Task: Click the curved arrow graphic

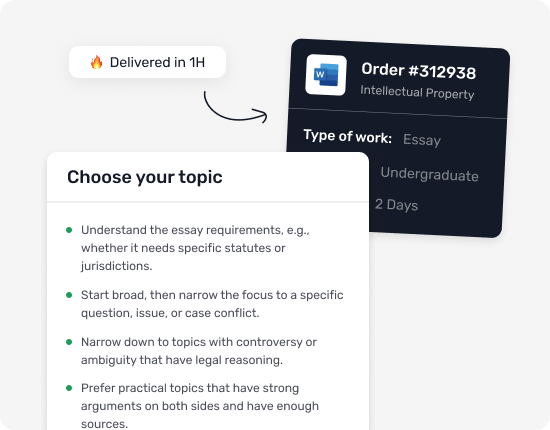Action: [235, 107]
